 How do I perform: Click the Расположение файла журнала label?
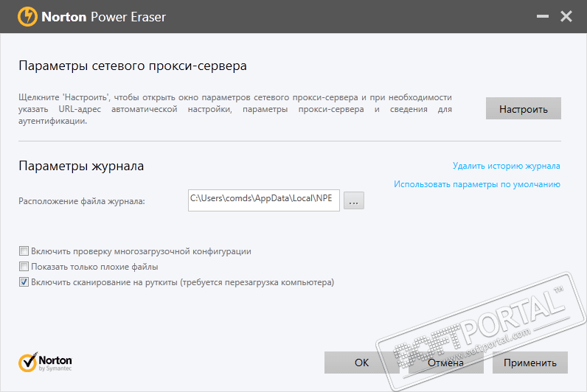[82, 201]
